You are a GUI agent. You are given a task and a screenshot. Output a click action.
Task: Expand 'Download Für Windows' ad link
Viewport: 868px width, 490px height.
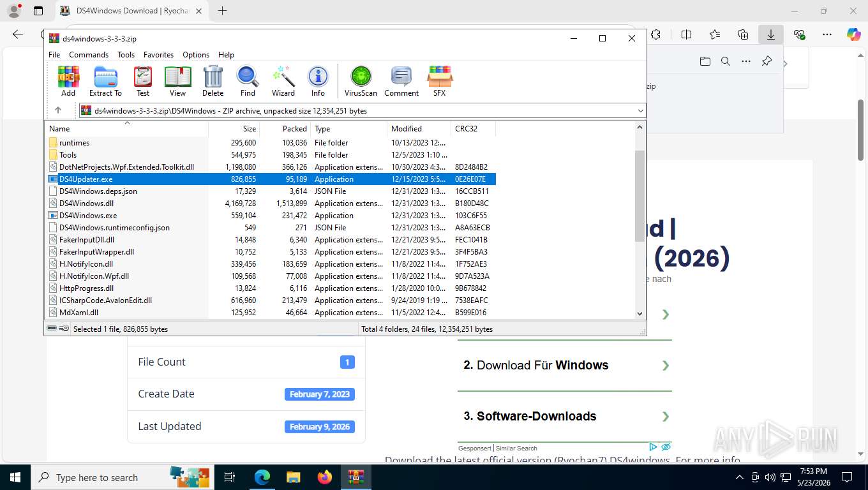coord(565,366)
